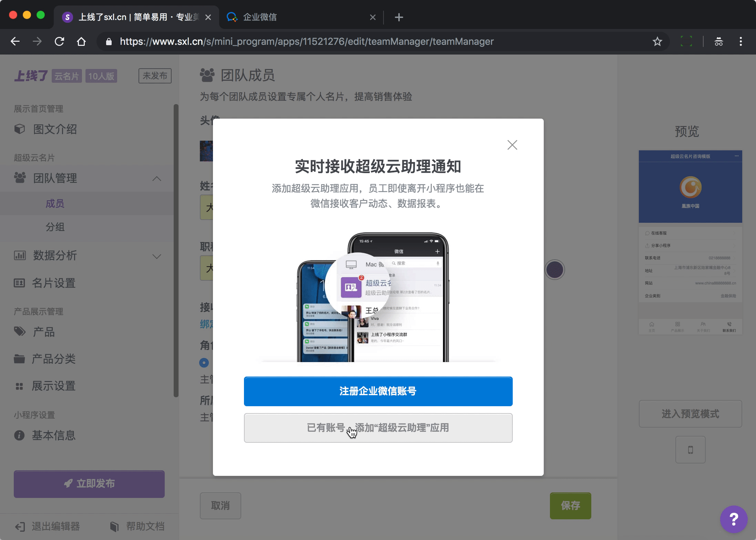Open 产品分类 in sidebar

pyautogui.click(x=45, y=359)
